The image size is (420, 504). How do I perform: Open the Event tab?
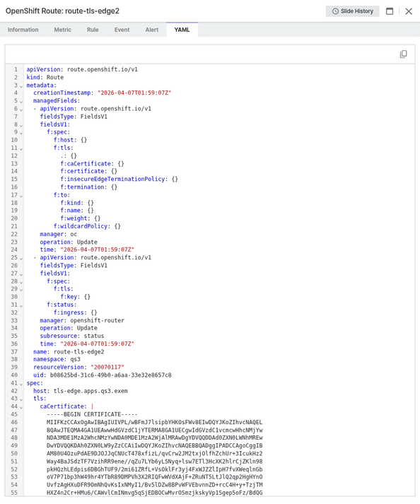tap(122, 30)
